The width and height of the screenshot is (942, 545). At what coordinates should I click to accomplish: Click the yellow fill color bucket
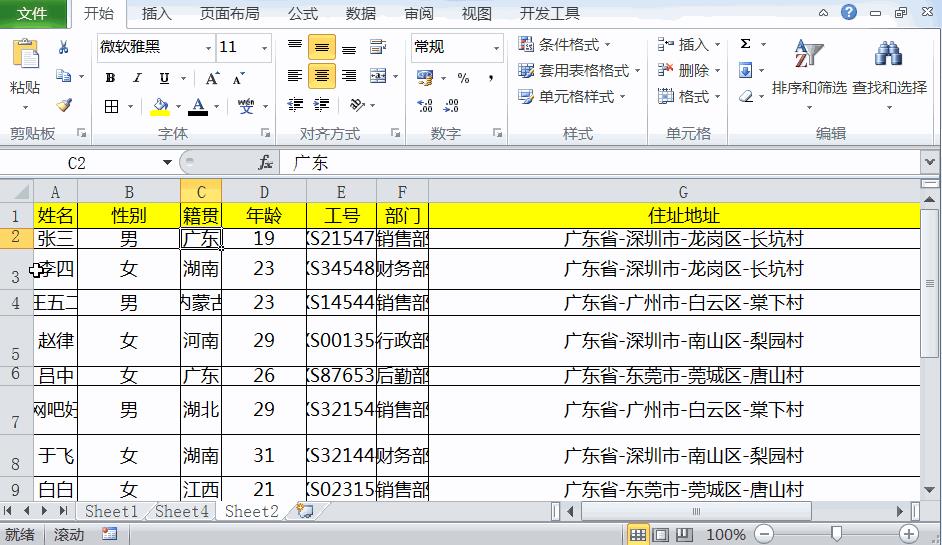(160, 105)
